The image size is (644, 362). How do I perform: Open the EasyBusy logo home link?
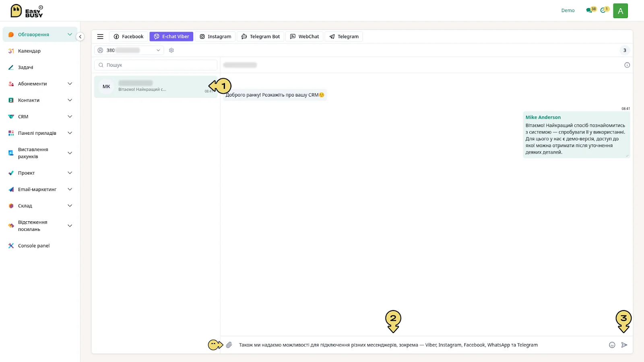(x=27, y=11)
